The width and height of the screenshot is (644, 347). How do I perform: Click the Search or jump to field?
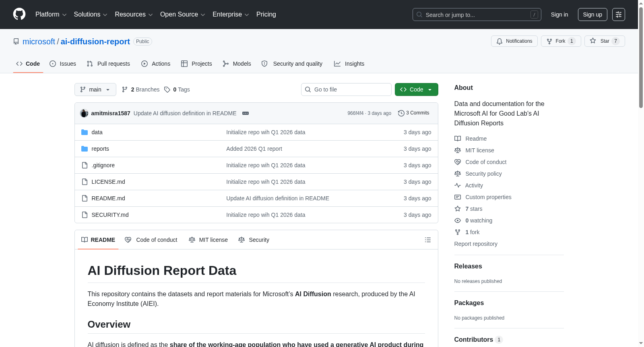point(477,15)
